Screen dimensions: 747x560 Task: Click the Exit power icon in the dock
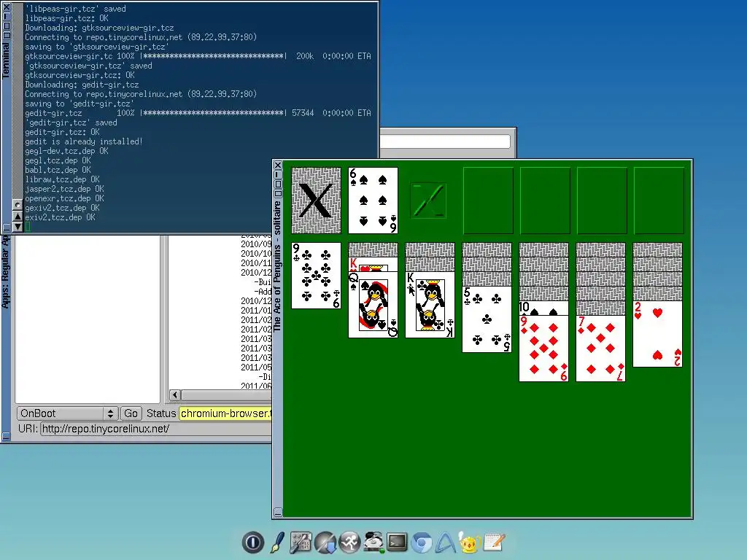pyautogui.click(x=252, y=542)
